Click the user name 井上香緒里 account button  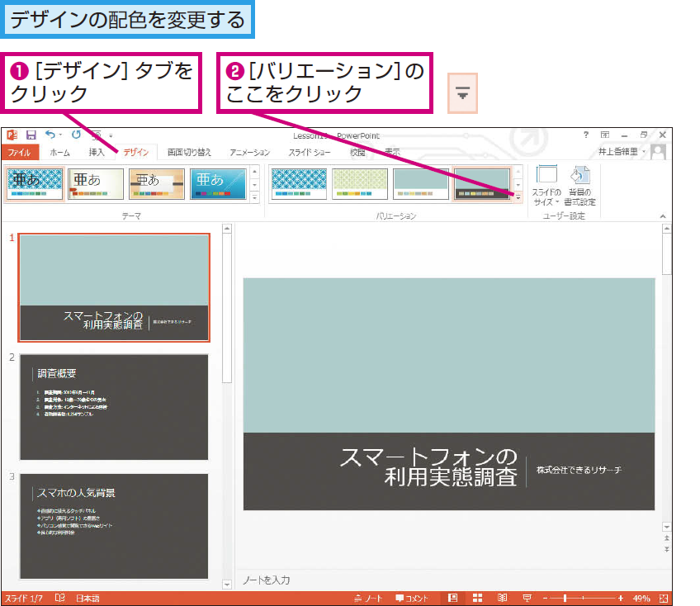pos(621,152)
